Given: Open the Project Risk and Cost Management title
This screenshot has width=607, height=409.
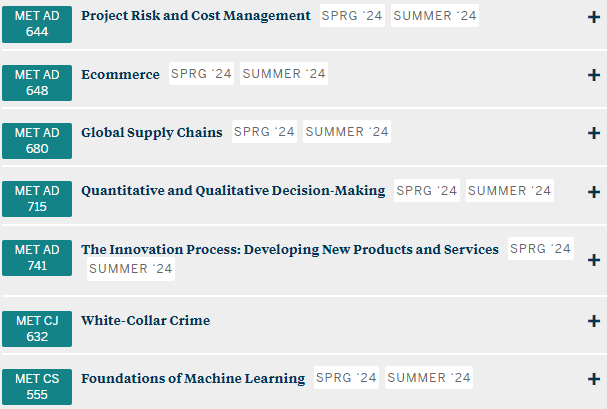Looking at the screenshot, I should coord(196,16).
